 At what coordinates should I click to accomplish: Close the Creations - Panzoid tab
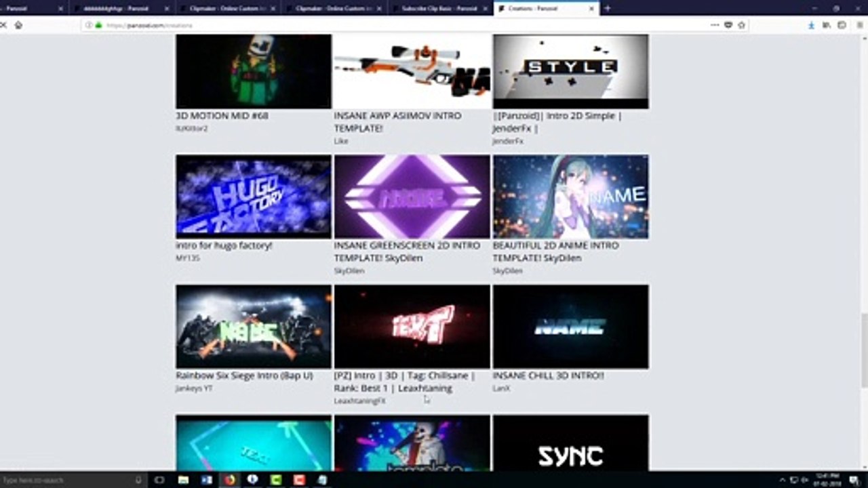pos(591,8)
